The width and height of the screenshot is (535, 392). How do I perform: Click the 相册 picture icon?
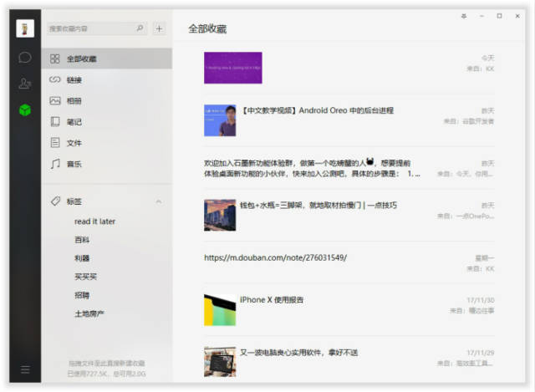(x=54, y=100)
